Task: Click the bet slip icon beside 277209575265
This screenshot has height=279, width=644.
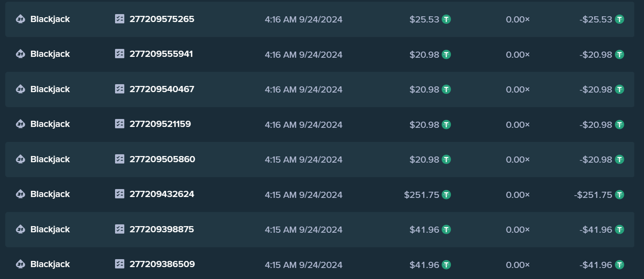Action: pyautogui.click(x=119, y=19)
